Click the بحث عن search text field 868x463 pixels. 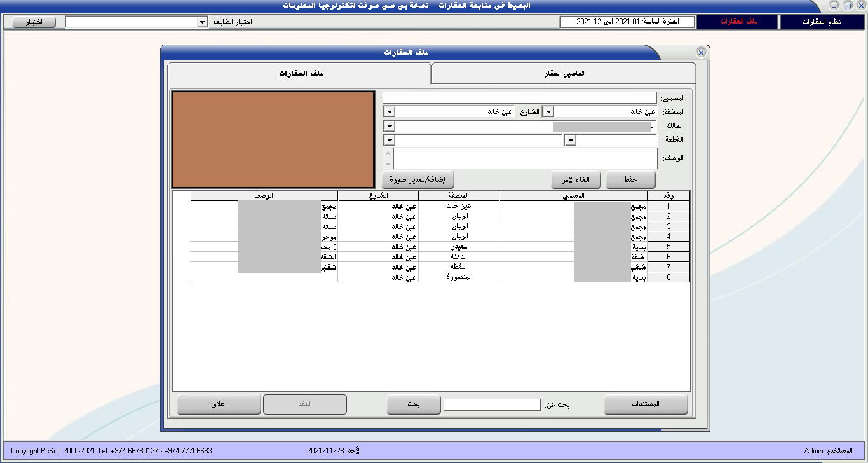(492, 405)
